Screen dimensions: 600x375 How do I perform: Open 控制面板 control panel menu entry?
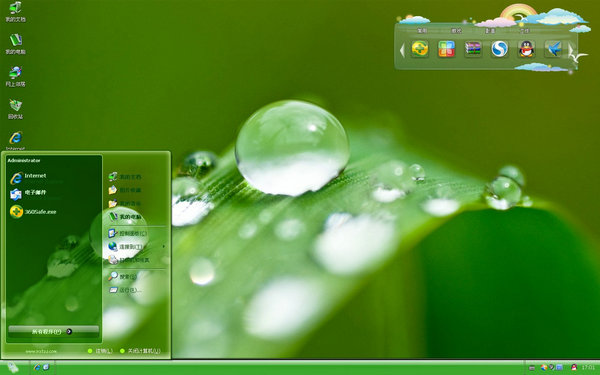127,233
